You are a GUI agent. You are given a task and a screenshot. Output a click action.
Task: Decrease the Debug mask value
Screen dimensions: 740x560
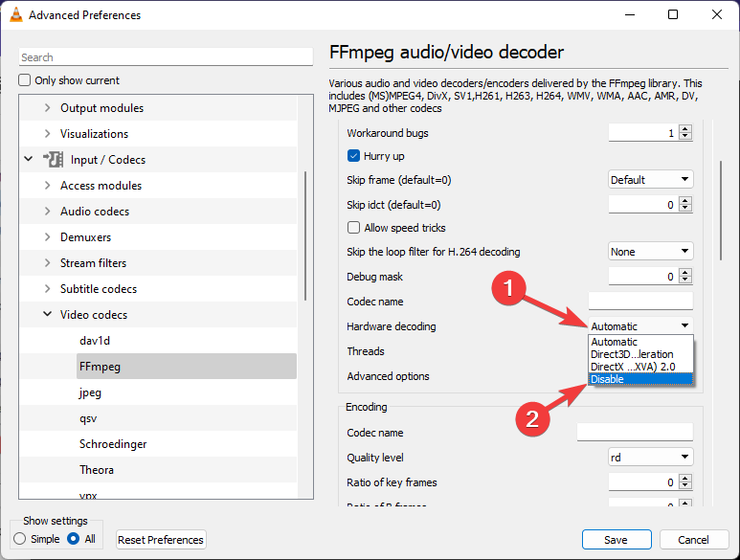[685, 280]
